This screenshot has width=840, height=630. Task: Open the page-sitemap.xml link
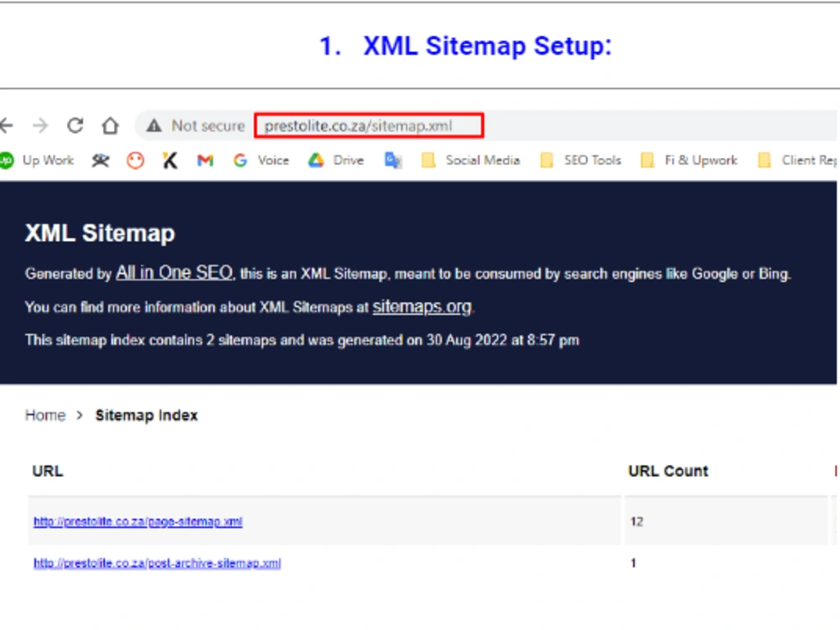click(138, 522)
